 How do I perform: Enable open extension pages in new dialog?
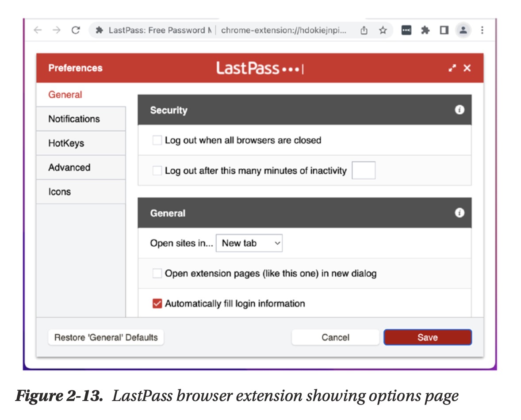coord(157,273)
